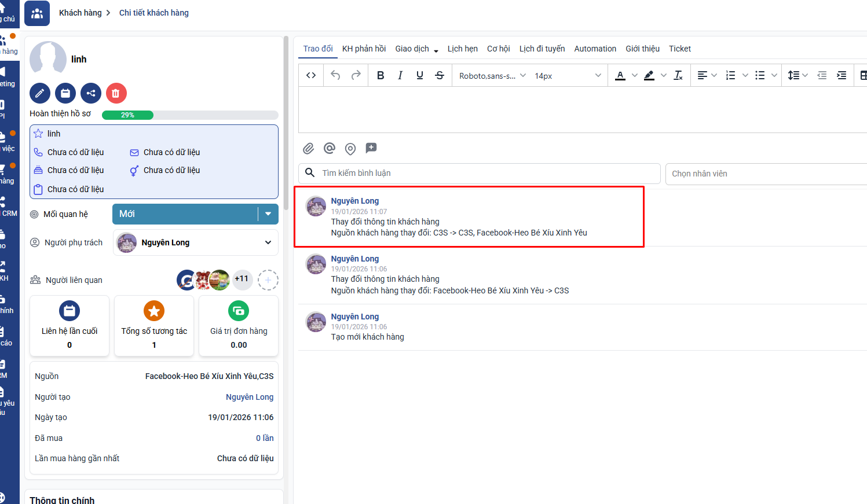
Task: Open source code view in editor
Action: click(311, 75)
